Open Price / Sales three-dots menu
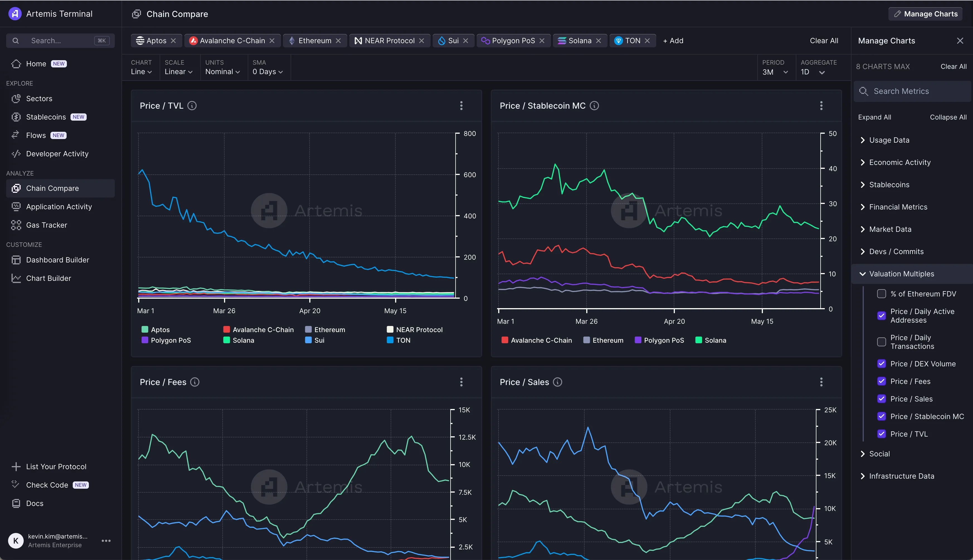This screenshot has width=973, height=560. click(821, 382)
